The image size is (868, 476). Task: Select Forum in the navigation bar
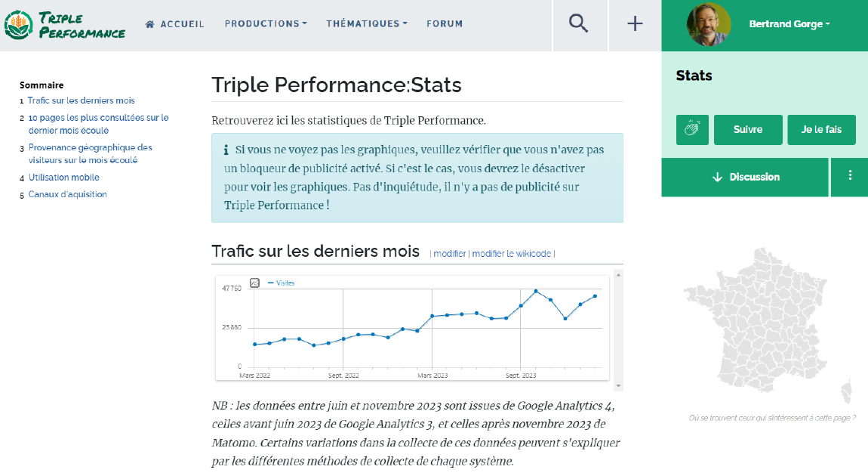coord(445,23)
